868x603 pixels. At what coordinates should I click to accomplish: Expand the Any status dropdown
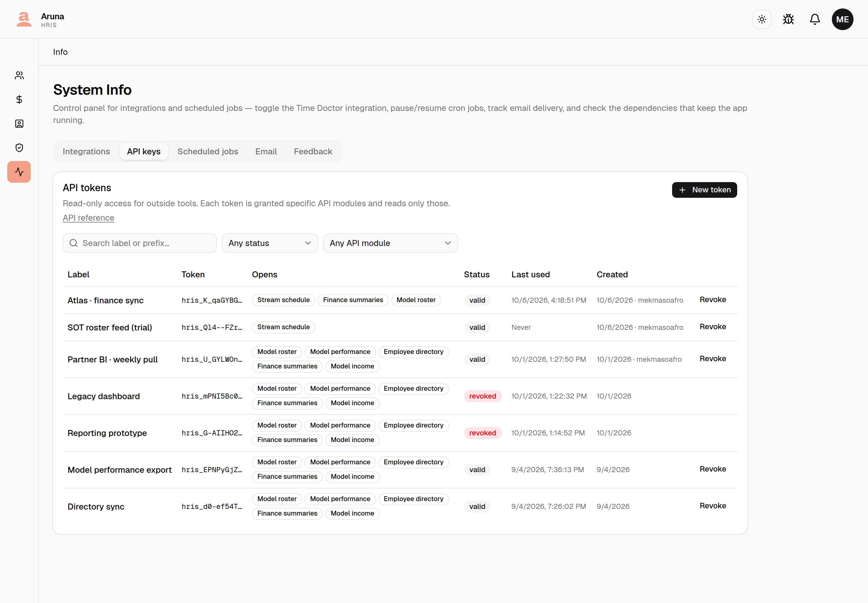coord(270,243)
